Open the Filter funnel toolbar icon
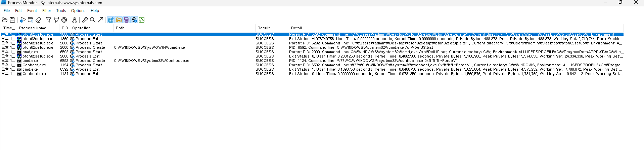The image size is (644, 150). 49,20
